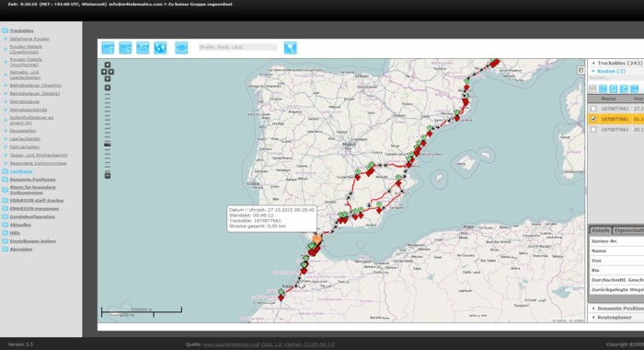The height and width of the screenshot is (350, 644).
Task: Pan the map down with the arrow
Action: pyautogui.click(x=108, y=78)
